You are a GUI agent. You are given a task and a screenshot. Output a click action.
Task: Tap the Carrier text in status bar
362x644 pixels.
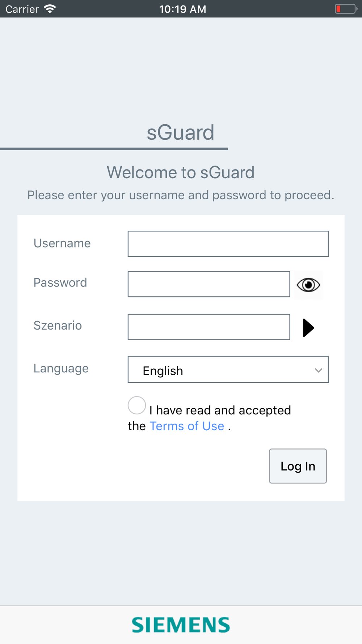point(22,9)
